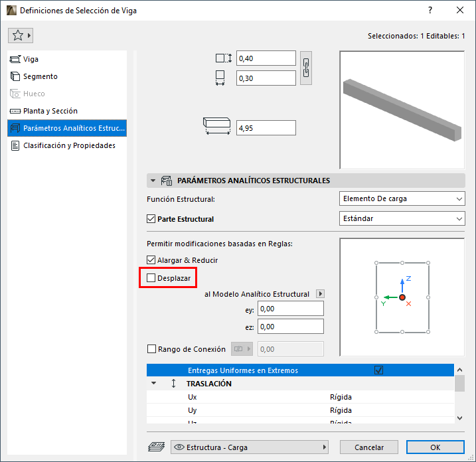Click the beam length field 4,95

click(x=266, y=128)
